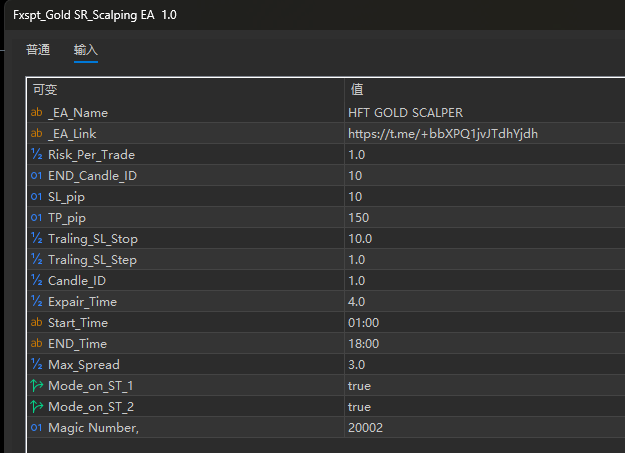Switch to the 普通 tab
The height and width of the screenshot is (453, 625).
tap(38, 49)
